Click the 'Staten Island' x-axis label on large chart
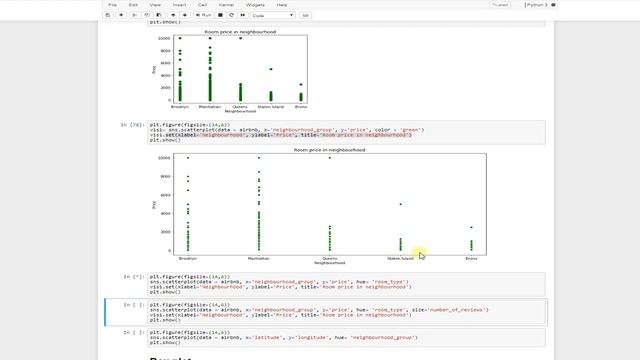Image resolution: width=640 pixels, height=360 pixels. coord(400,258)
